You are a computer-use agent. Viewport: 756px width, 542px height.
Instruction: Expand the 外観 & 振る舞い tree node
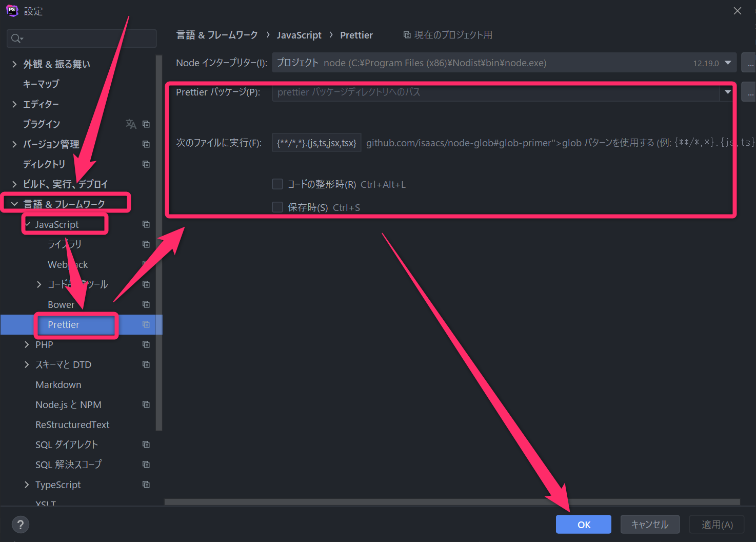(14, 64)
